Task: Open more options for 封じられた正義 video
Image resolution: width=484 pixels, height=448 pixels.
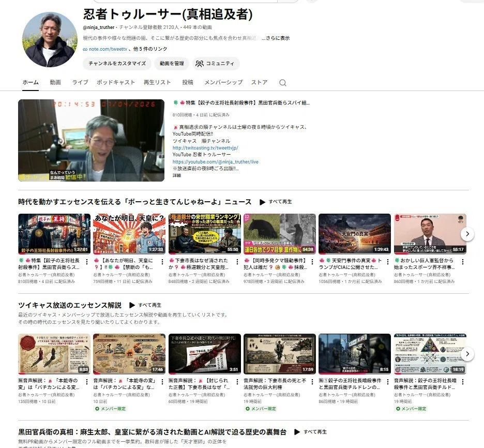Action: pyautogui.click(x=237, y=382)
